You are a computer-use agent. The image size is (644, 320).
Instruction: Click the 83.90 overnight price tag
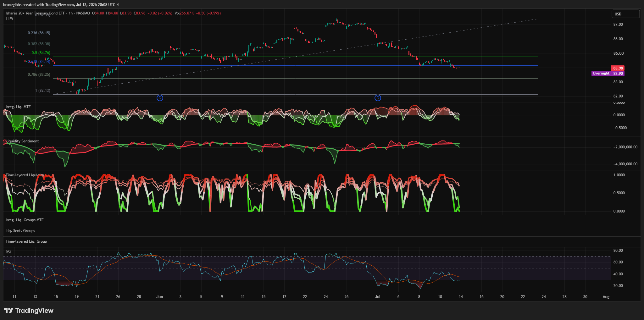(618, 74)
